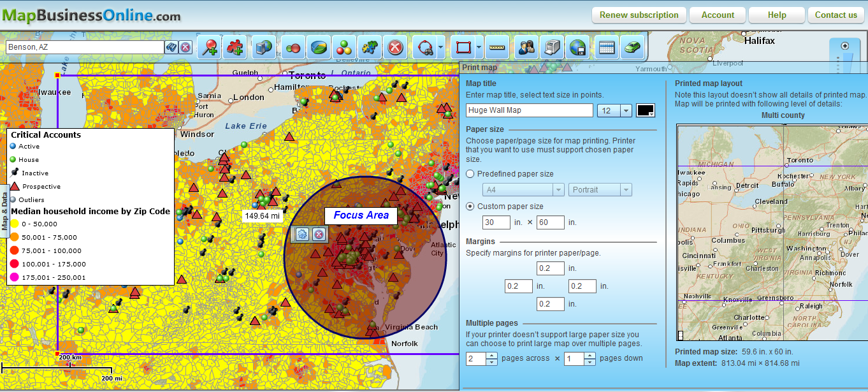Click the zoom in plus control

(845, 46)
